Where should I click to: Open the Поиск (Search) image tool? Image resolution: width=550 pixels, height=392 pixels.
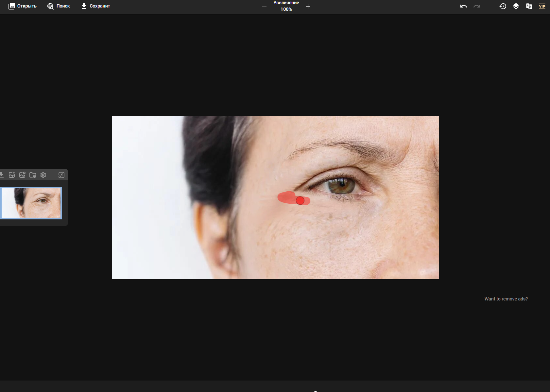tap(59, 6)
